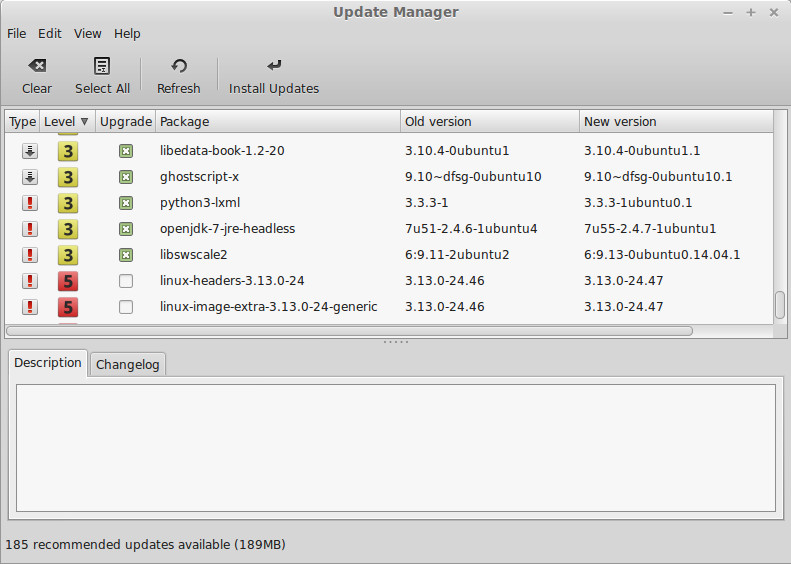The width and height of the screenshot is (791, 564).
Task: Click the Refresh icon
Action: pyautogui.click(x=179, y=66)
